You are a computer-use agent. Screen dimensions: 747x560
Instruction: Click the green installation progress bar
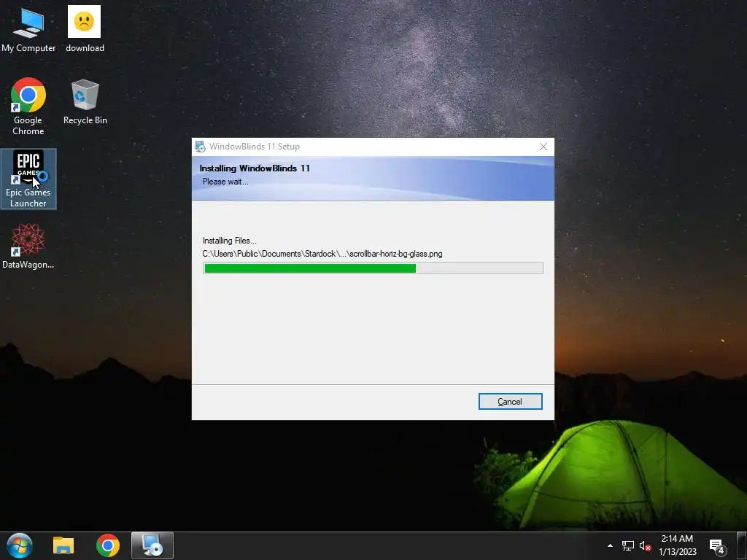coord(373,268)
